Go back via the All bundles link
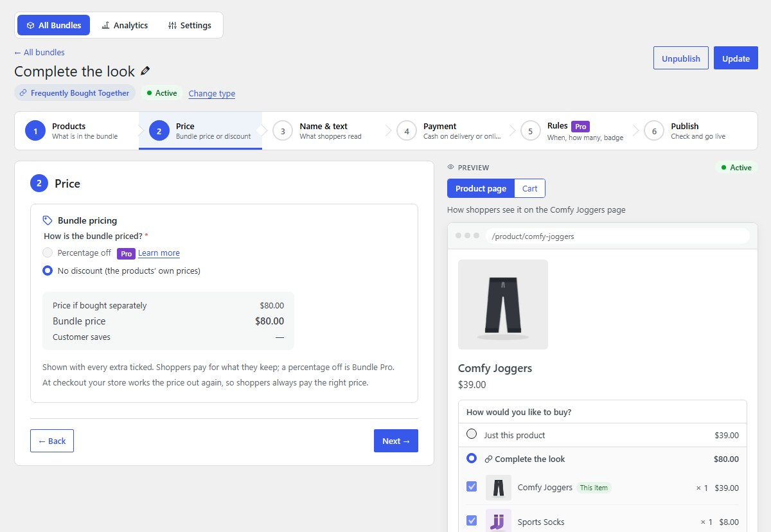This screenshot has width=771, height=532. pyautogui.click(x=39, y=52)
